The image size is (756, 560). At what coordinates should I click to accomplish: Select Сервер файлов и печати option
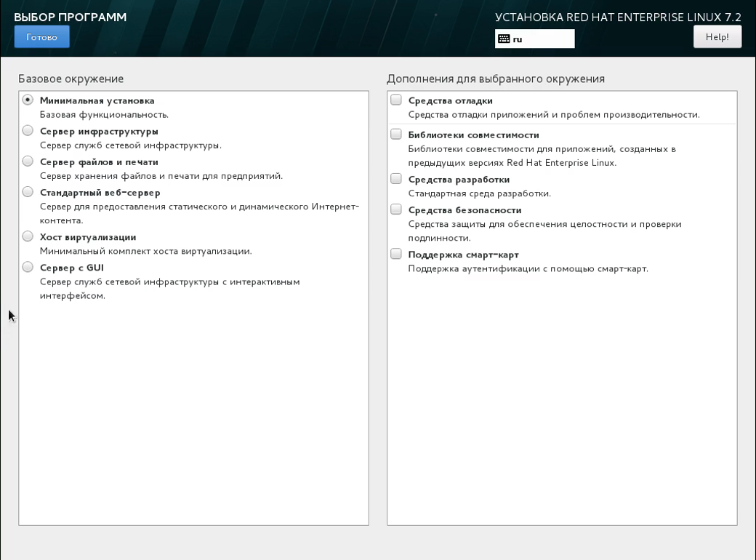click(28, 161)
